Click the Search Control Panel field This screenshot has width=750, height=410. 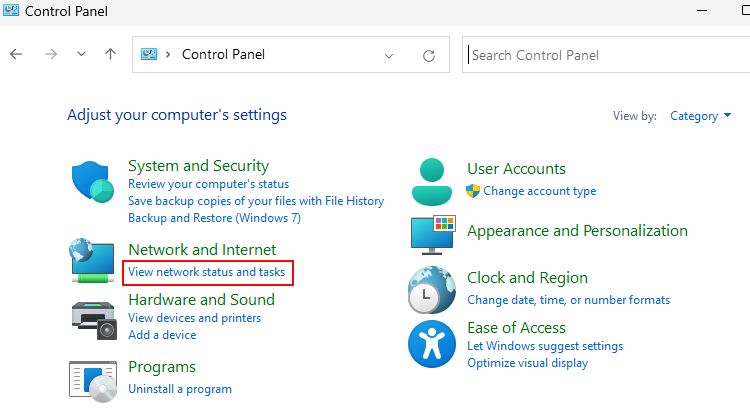click(x=606, y=55)
